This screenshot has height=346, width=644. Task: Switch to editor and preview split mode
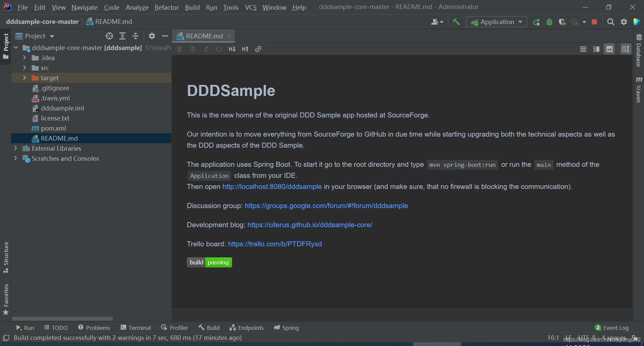pos(596,49)
